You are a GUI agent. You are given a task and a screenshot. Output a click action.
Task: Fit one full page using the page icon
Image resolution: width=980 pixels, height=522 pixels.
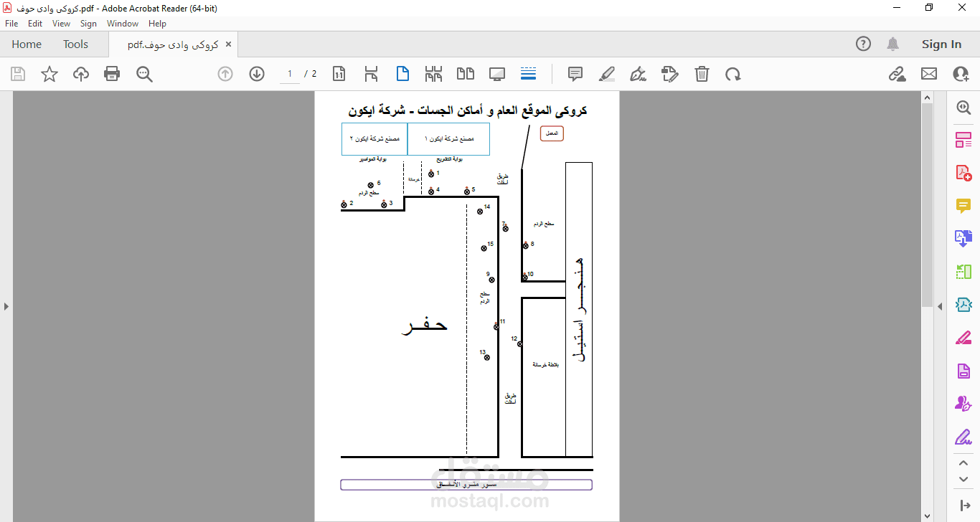tap(402, 74)
